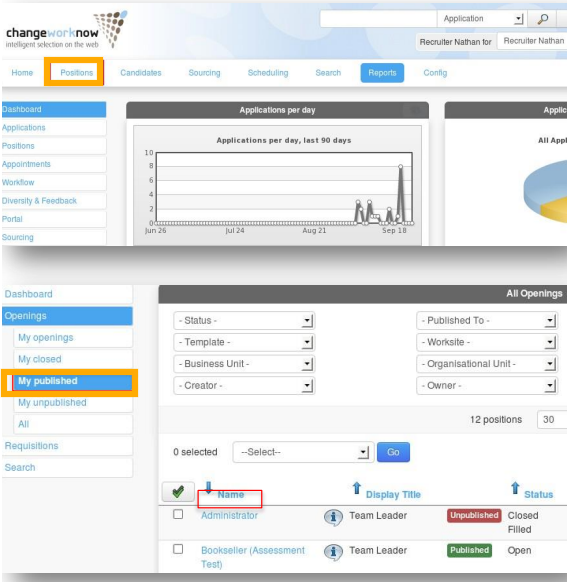
Task: Open the Organisational Unit filter dropdown
Action: [x=487, y=364]
